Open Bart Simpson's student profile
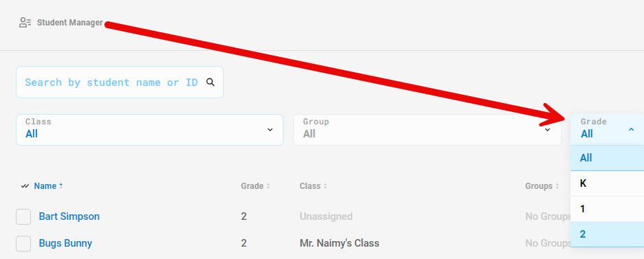 [69, 216]
